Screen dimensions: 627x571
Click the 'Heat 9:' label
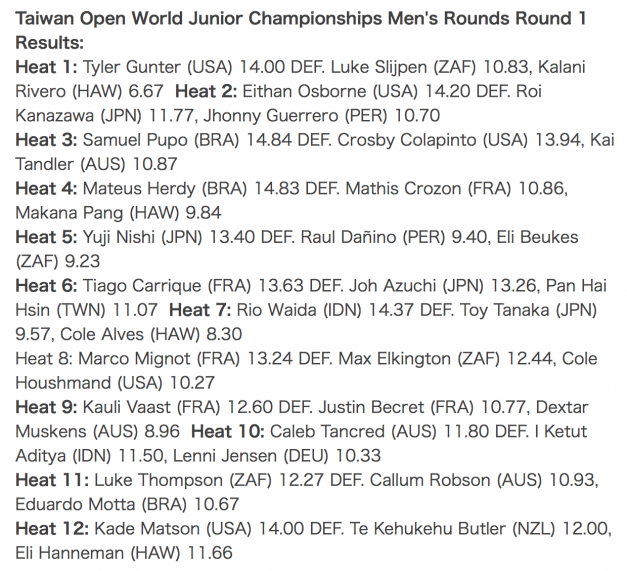[46, 407]
